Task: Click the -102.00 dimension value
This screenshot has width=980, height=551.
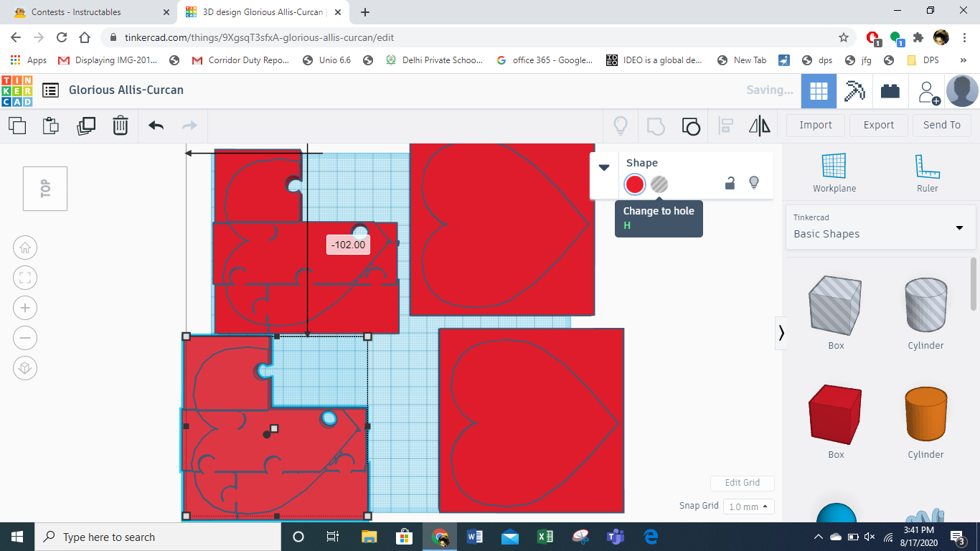Action: [x=349, y=245]
